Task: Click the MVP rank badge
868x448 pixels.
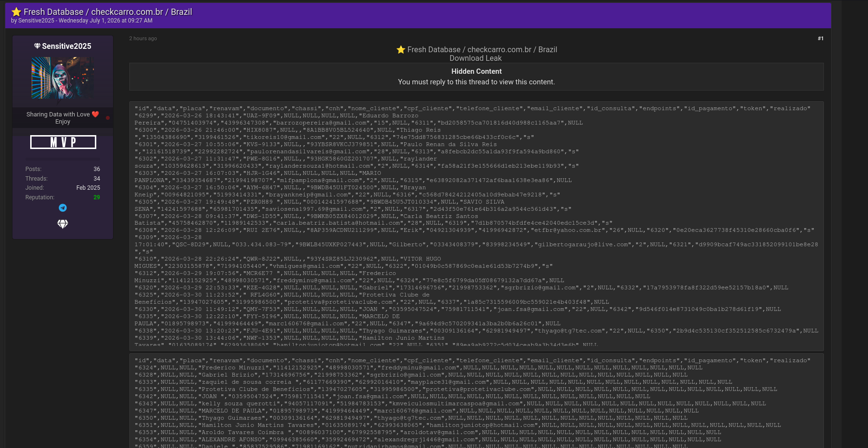Action: click(63, 142)
